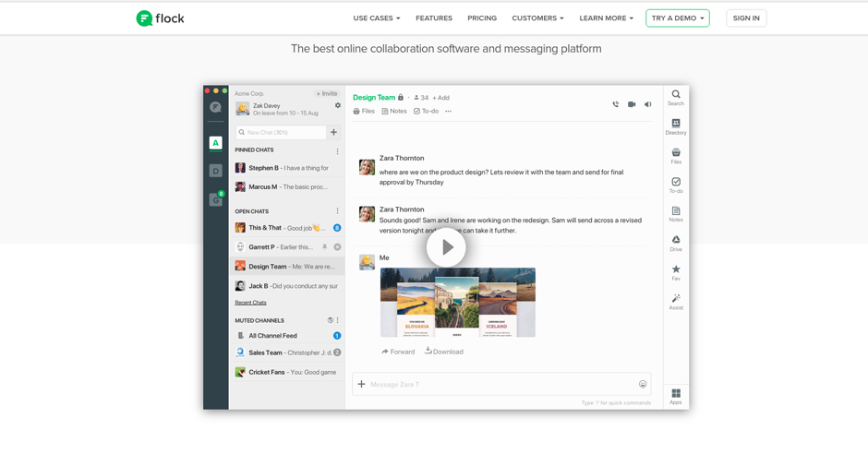Click the speaker volume icon in chat header
The width and height of the screenshot is (868, 454).
pos(647,104)
